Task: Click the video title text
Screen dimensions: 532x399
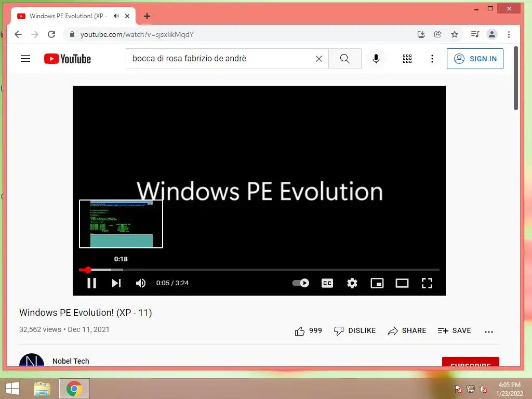Action: coord(86,312)
